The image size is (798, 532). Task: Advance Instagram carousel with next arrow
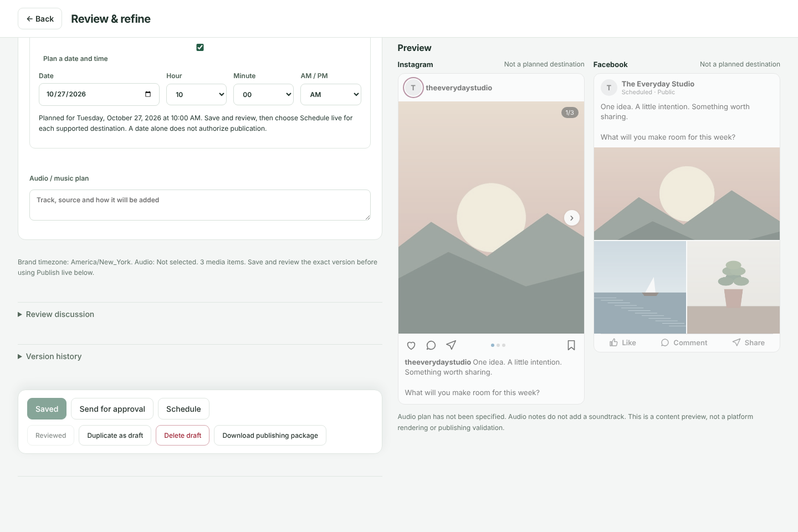[572, 218]
